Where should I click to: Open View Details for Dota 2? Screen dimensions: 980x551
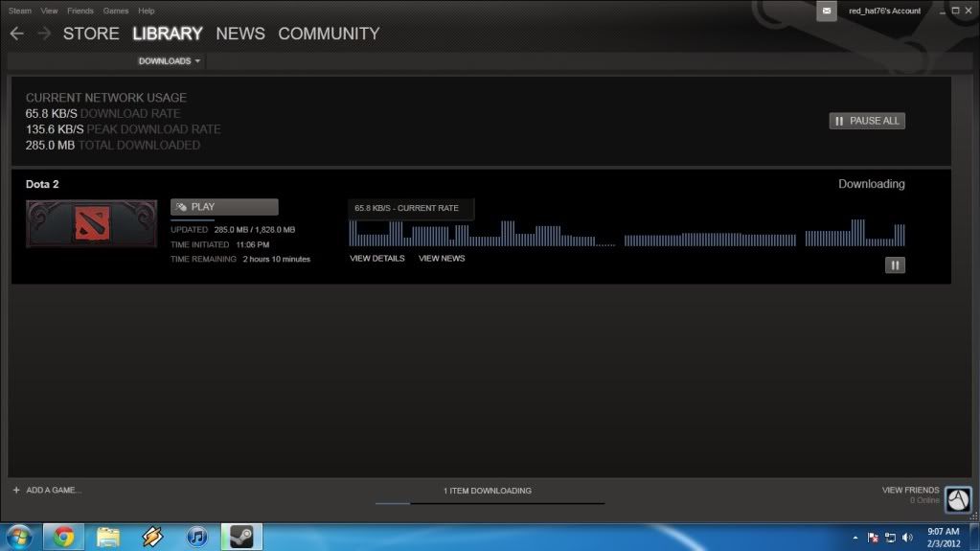click(376, 259)
